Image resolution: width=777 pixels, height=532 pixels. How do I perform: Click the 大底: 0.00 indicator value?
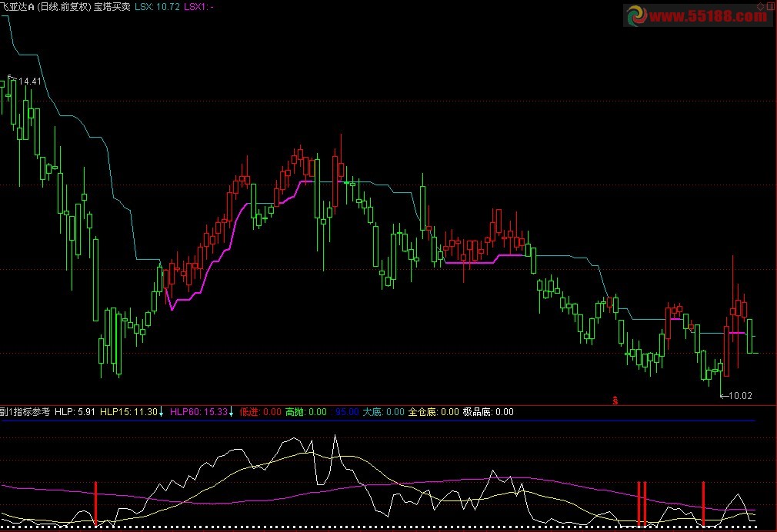384,412
